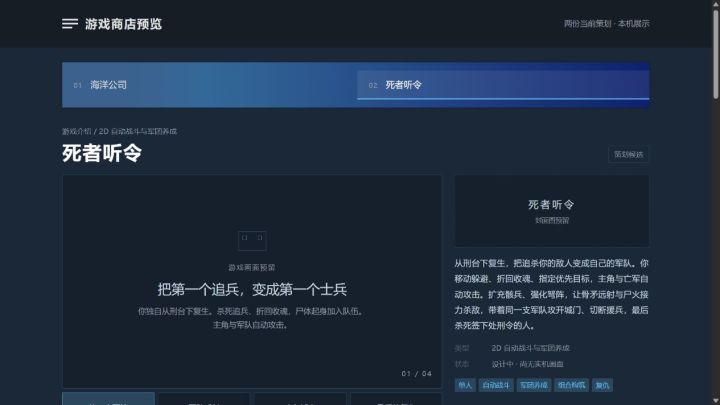This screenshot has height=405, width=720.
Task: Select the 复仇 tag
Action: pos(602,385)
